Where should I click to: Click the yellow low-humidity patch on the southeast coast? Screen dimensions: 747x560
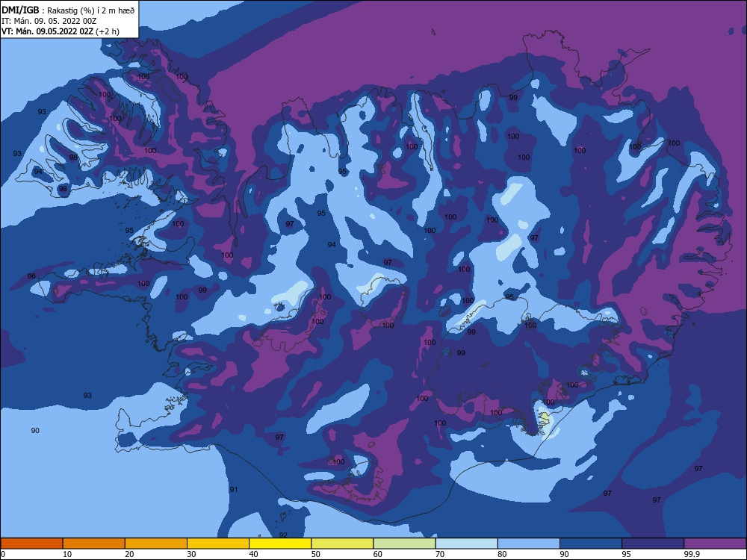(545, 419)
